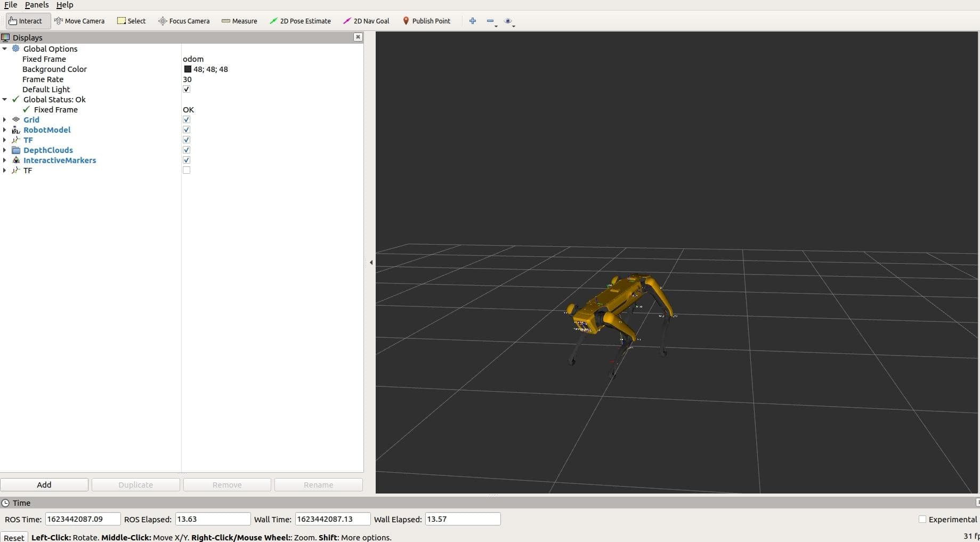Collapse the Global Status tree
This screenshot has width=980, height=542.
point(5,99)
